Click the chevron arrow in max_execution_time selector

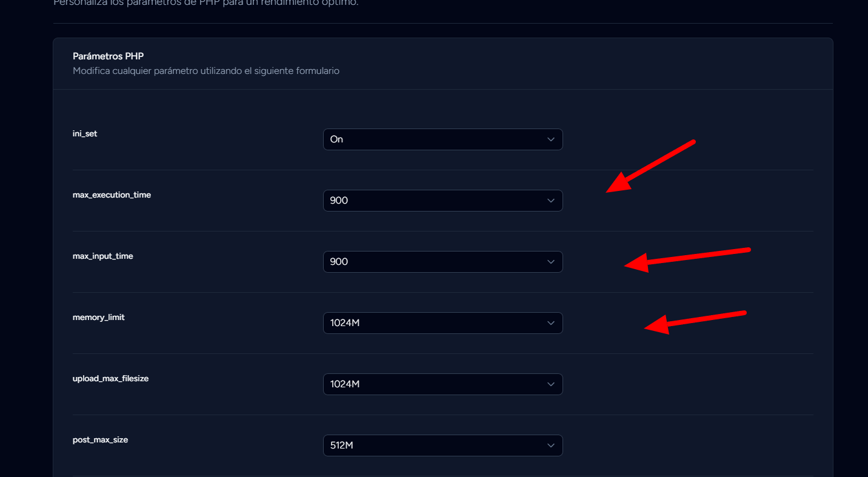(x=550, y=201)
